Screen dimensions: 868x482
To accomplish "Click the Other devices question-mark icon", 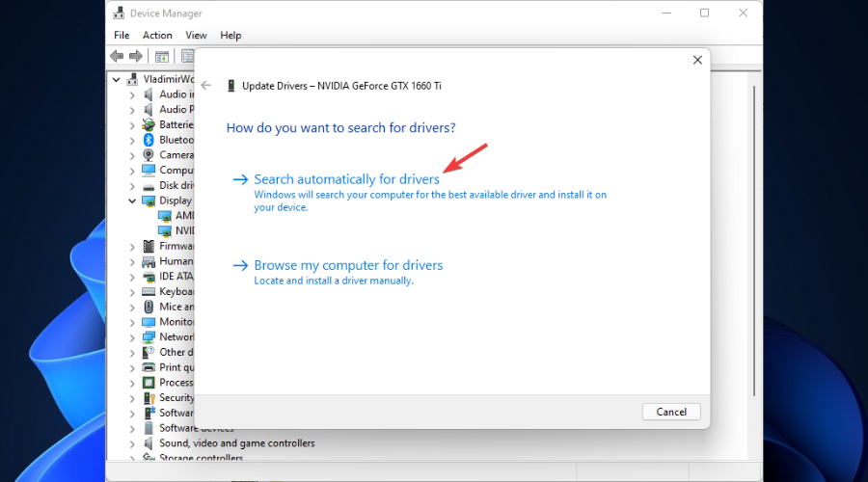I will click(x=149, y=353).
